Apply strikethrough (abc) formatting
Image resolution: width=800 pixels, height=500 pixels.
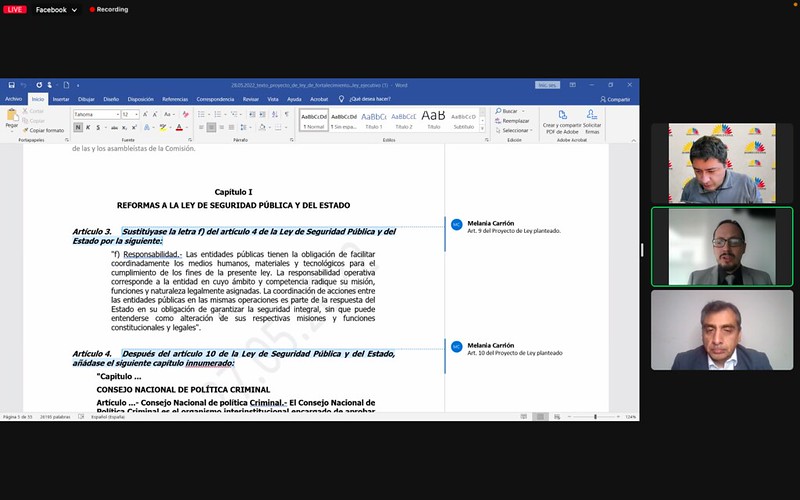[114, 128]
